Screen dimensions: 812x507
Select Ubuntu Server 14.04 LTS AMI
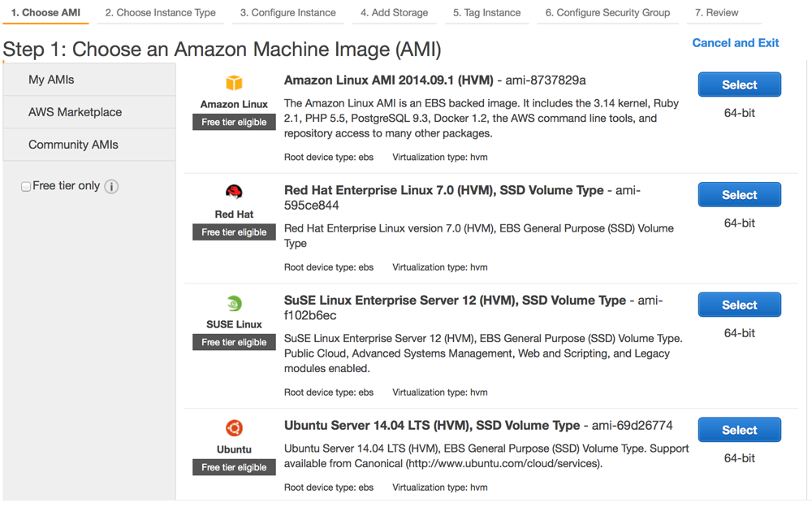tap(739, 430)
